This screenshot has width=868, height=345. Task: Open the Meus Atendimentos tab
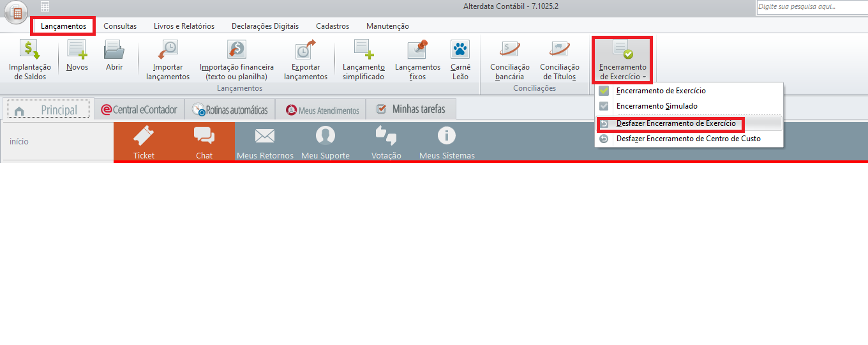[x=321, y=110]
